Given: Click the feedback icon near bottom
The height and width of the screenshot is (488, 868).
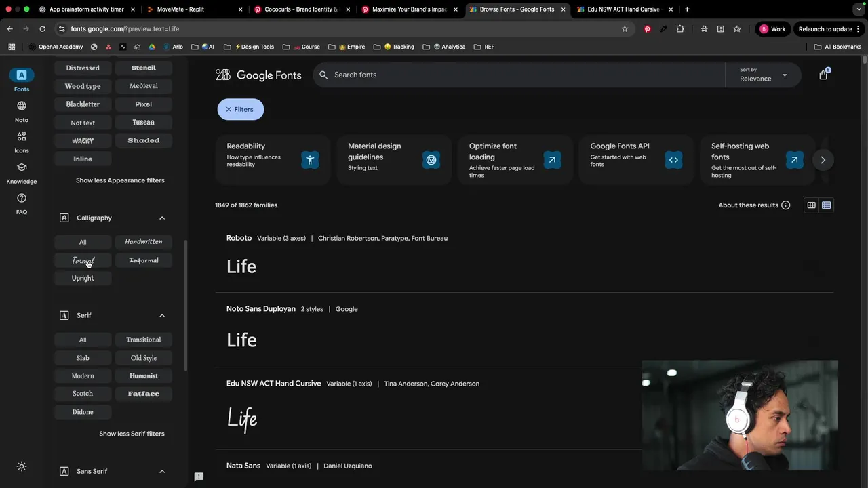Looking at the screenshot, I should point(199,476).
